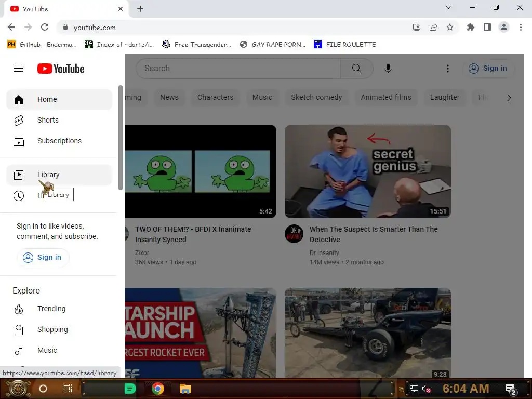Image resolution: width=532 pixels, height=399 pixels.
Task: Click the sidebar vertical scrollbar
Action: [120, 138]
